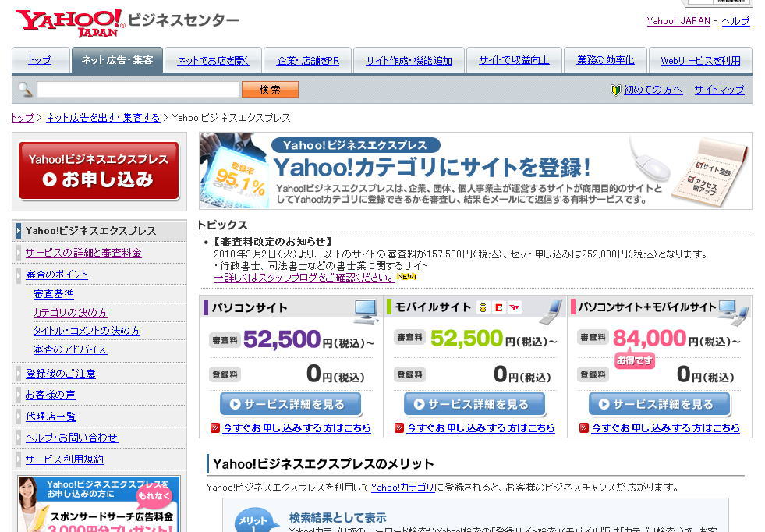Open 登録後のご注意 sidebar link

[61, 374]
